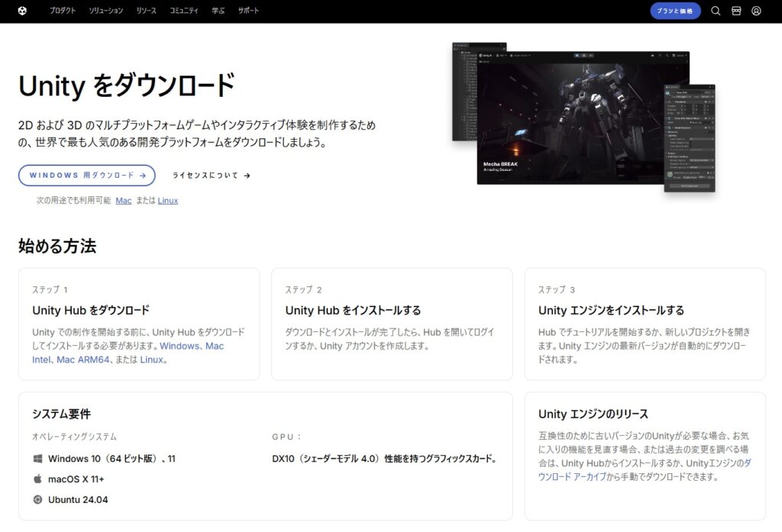Click the Unity エンジンをインストールする heading
The height and width of the screenshot is (532, 782).
point(611,311)
